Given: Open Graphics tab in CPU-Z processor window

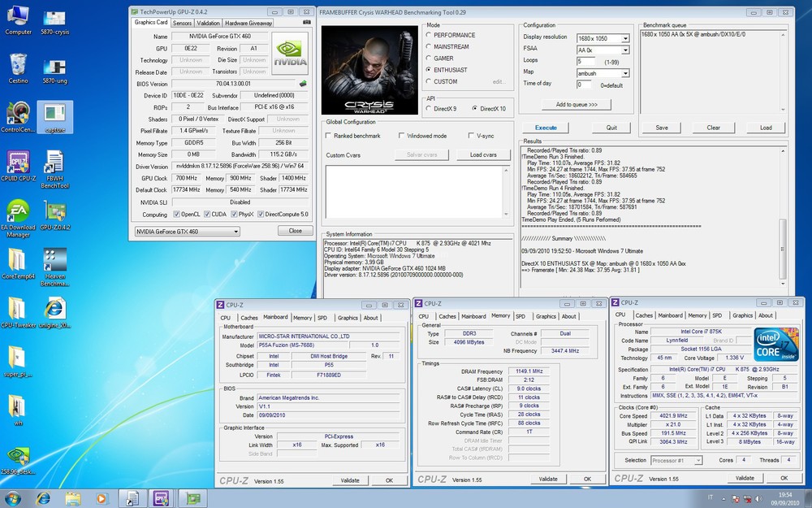Looking at the screenshot, I should tap(742, 315).
